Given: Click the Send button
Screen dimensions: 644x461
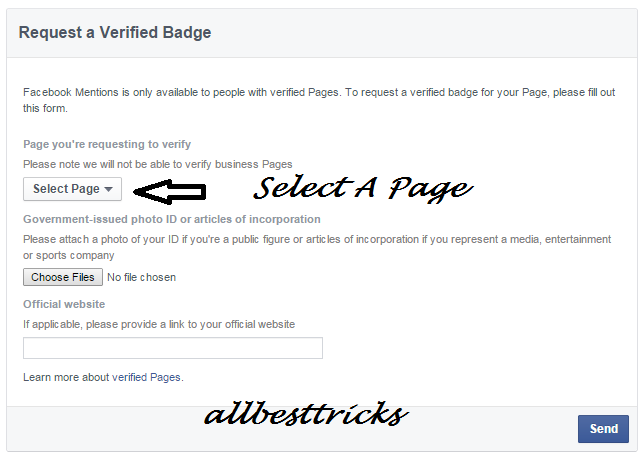Looking at the screenshot, I should tap(603, 429).
